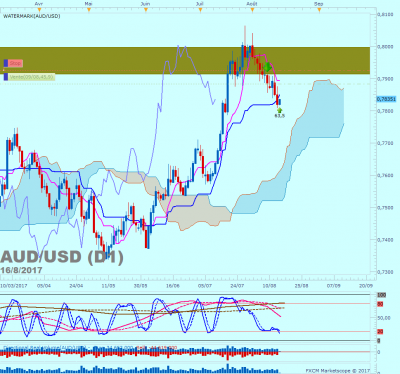Click the 30/05 date axis label

pyautogui.click(x=140, y=286)
